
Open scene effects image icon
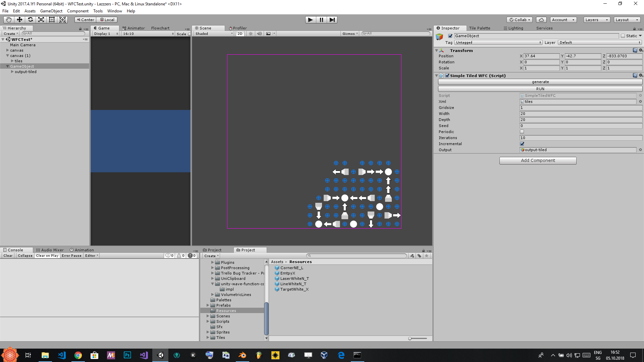click(268, 34)
